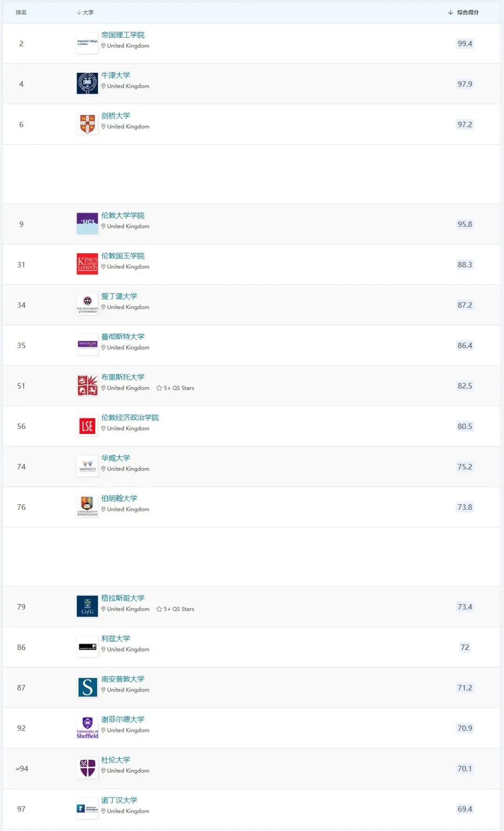Sort by 大学 column header arrow

(x=79, y=13)
